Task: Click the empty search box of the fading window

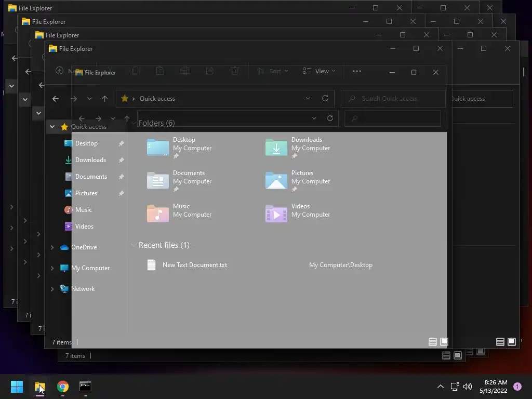Action: (393, 118)
